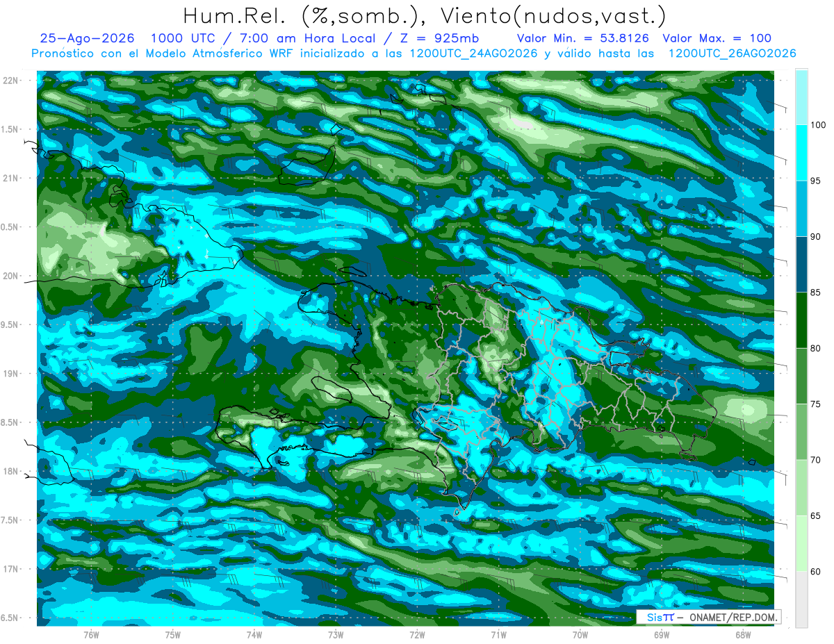Image resolution: width=834 pixels, height=644 pixels.
Task: Select the colorbar value label '95'
Action: click(x=817, y=181)
